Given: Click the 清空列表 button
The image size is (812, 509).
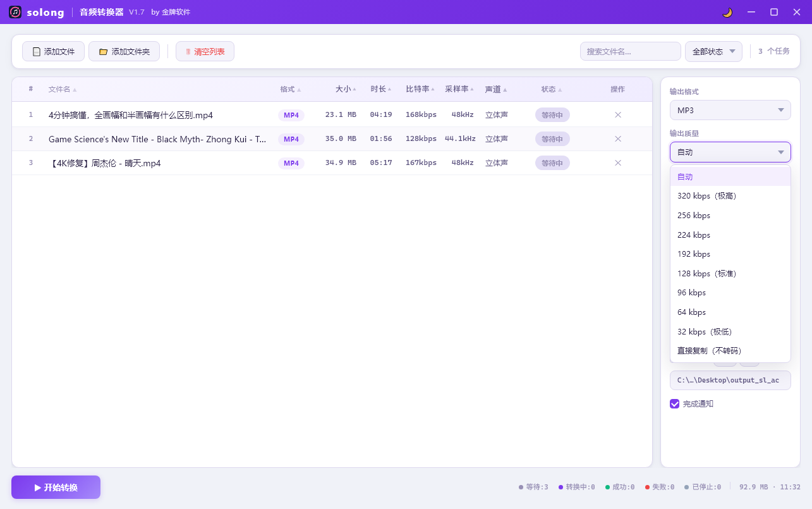Looking at the screenshot, I should click(x=205, y=52).
